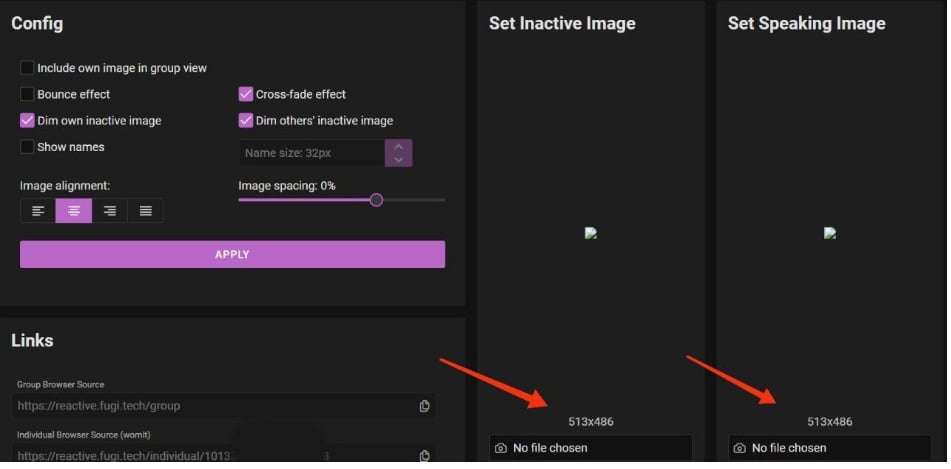Select left image alignment icon

tap(38, 211)
